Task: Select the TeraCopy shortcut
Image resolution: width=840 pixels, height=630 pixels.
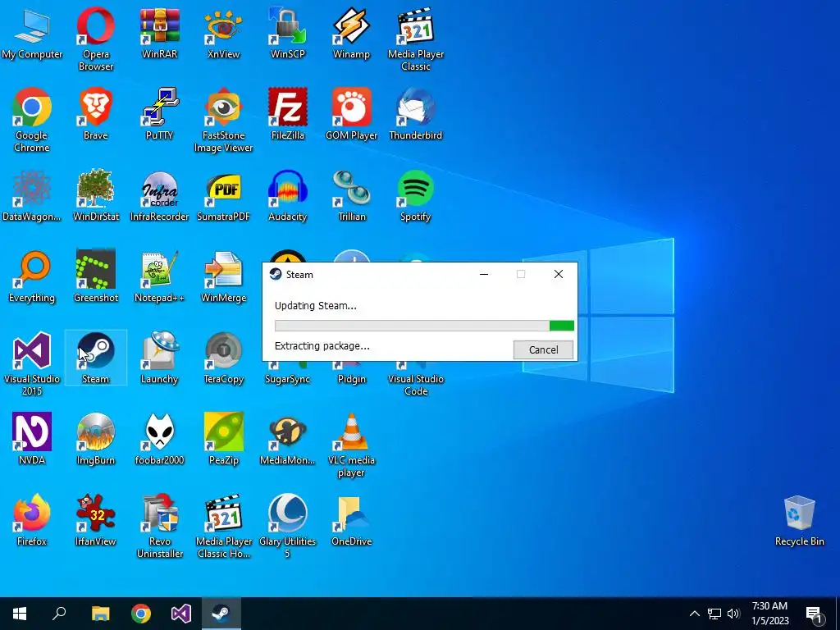Action: coord(223,358)
